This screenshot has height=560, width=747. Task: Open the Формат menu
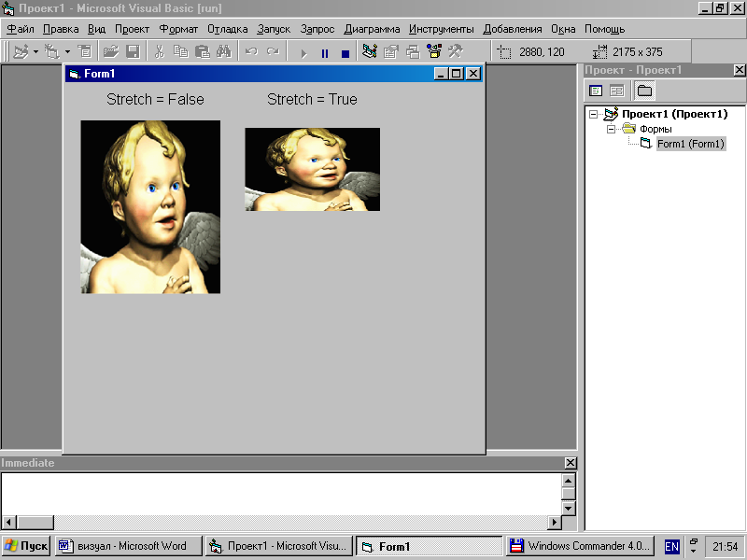click(x=178, y=29)
